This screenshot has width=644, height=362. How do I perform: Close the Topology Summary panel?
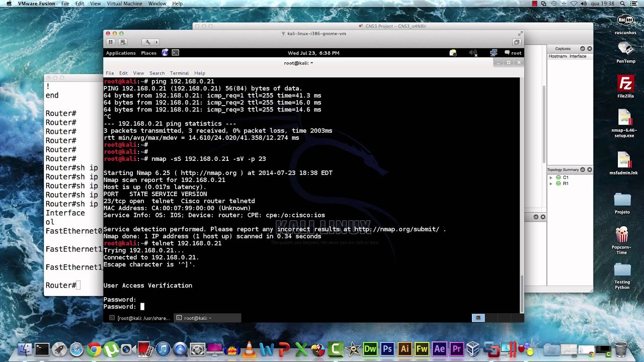[590, 170]
